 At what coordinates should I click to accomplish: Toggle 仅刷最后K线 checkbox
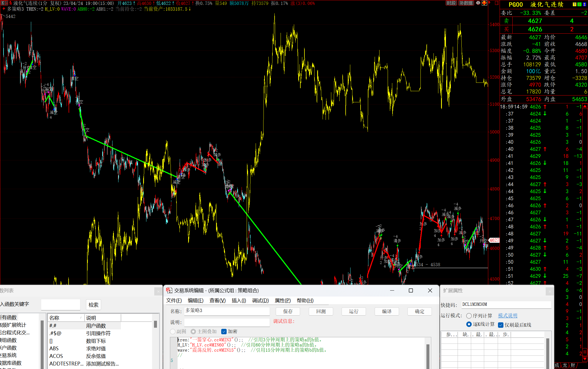501,325
